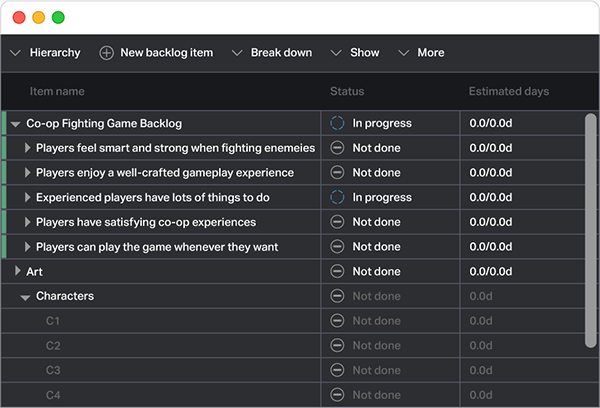Click the plus icon for New backlog item

tap(107, 53)
